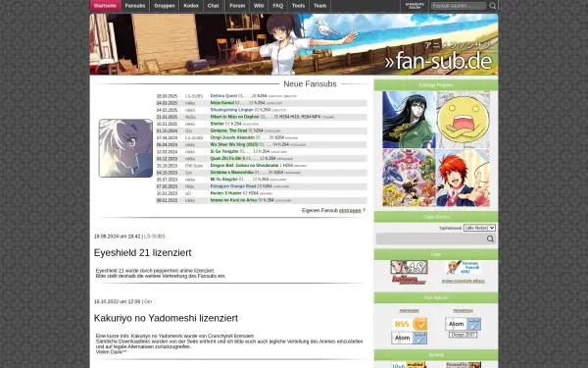Open the dark-haired character project thumbnail

click(x=409, y=120)
